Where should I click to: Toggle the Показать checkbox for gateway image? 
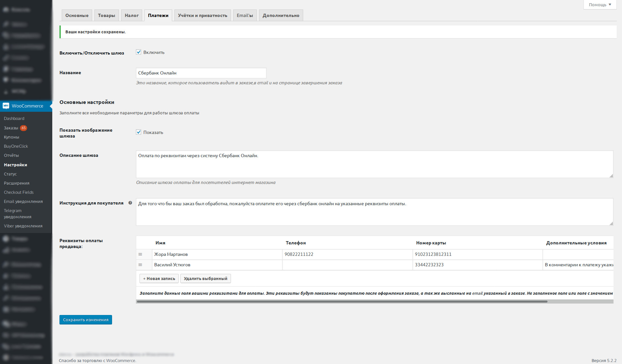[139, 132]
